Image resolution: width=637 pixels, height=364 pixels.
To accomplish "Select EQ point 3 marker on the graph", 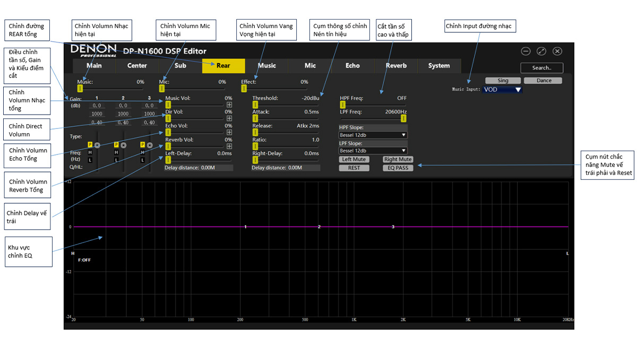I will 393,227.
